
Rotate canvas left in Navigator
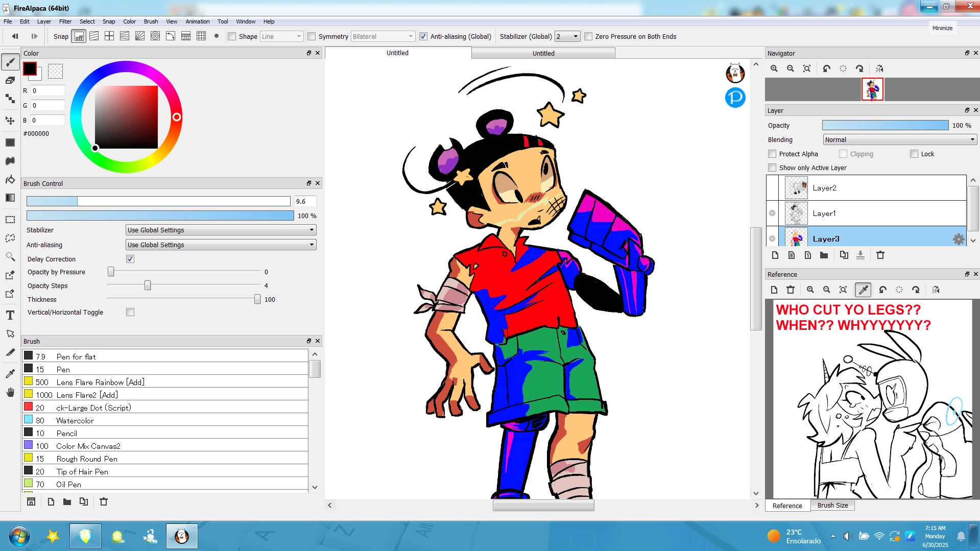(x=827, y=68)
